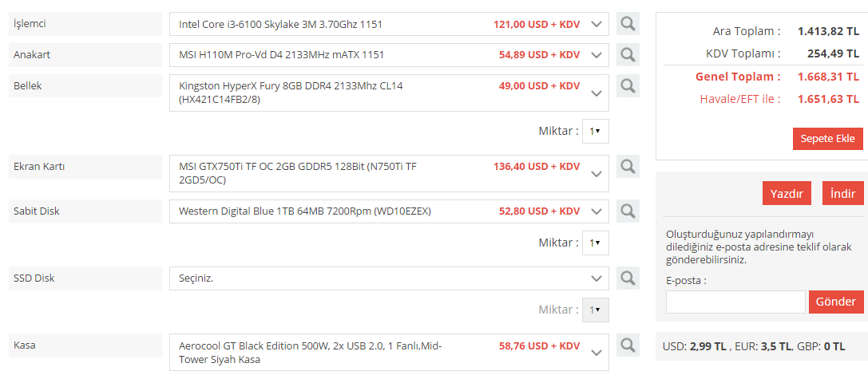Open the SSD Disk search magnifier
Image resolution: width=868 pixels, height=375 pixels.
628,278
